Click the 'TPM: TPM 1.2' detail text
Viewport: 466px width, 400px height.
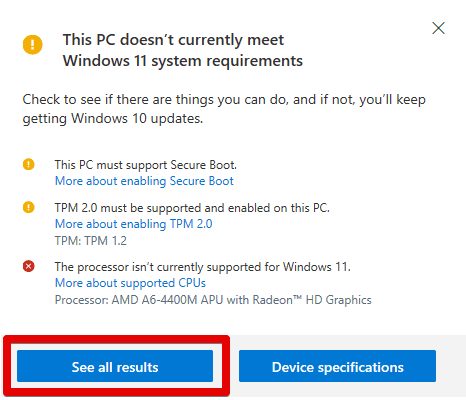pos(91,241)
